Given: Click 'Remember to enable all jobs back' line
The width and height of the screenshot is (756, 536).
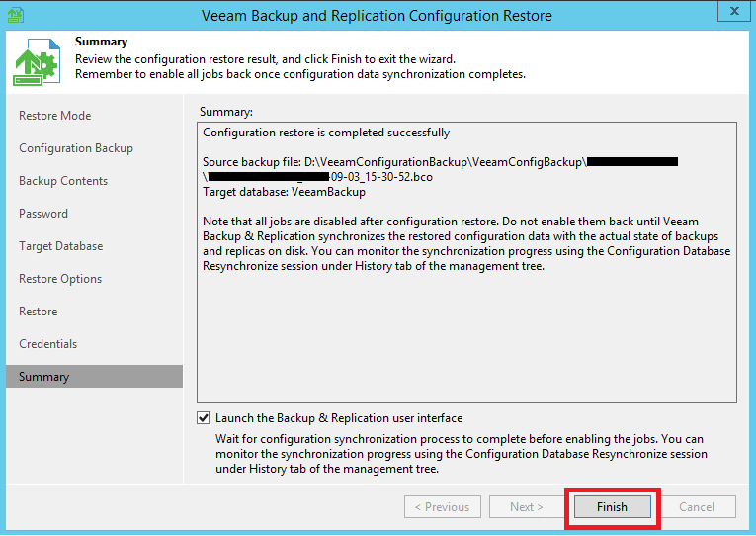Looking at the screenshot, I should point(299,74).
